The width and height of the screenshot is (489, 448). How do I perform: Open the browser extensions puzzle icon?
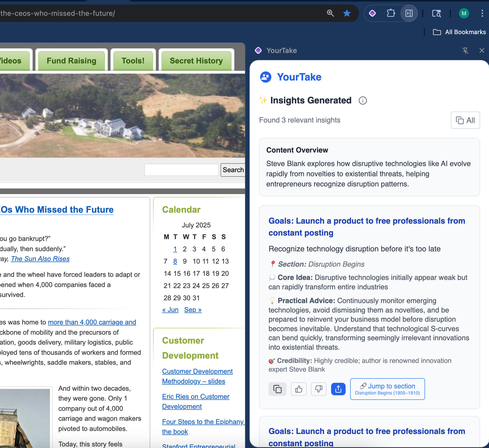(391, 13)
